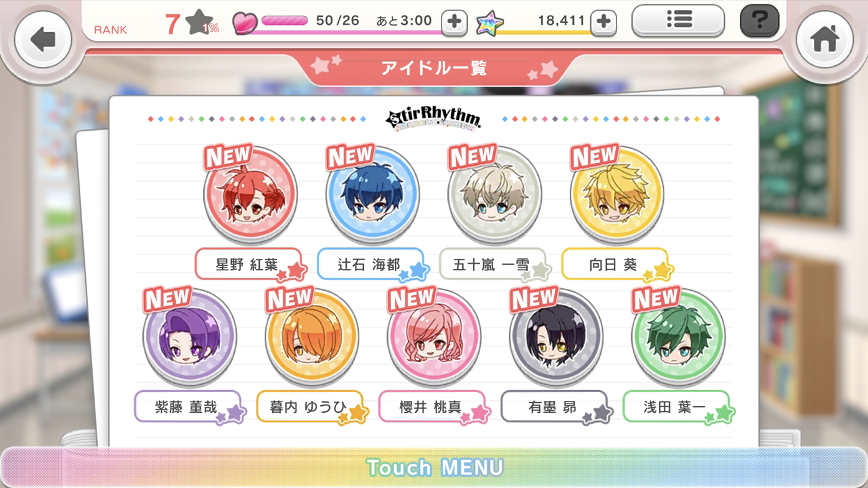Image resolution: width=868 pixels, height=488 pixels.
Task: Select red-haired idol 星野 紅葉 portrait
Action: 250,195
